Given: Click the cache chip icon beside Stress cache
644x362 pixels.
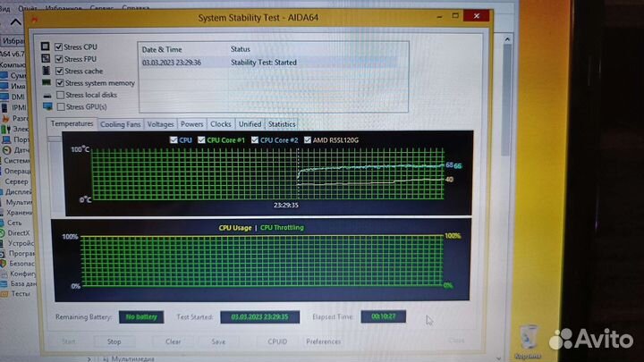Looking at the screenshot, I should pyautogui.click(x=46, y=71).
